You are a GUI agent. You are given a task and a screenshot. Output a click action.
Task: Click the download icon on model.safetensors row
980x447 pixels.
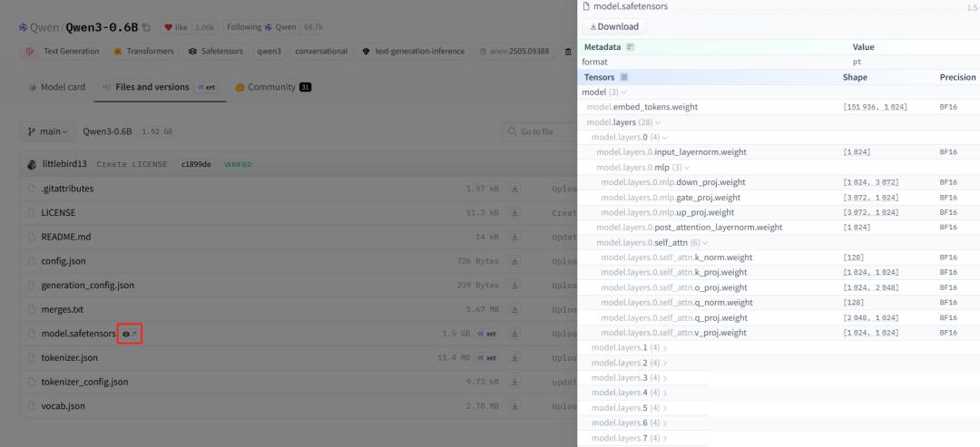point(514,334)
